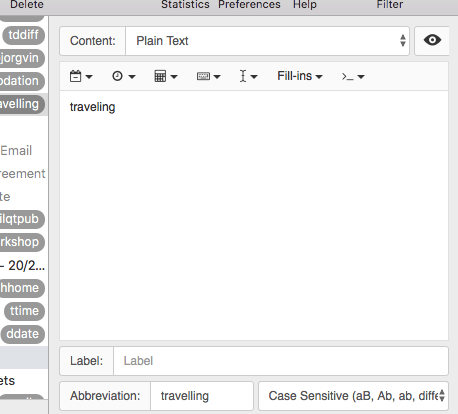The image size is (458, 414).
Task: Open the keyboard key macro icon
Action: click(x=208, y=76)
